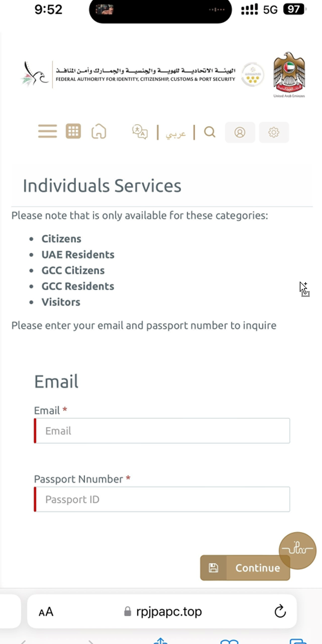This screenshot has width=322, height=644.
Task: Open the user profile icon
Action: 240,132
